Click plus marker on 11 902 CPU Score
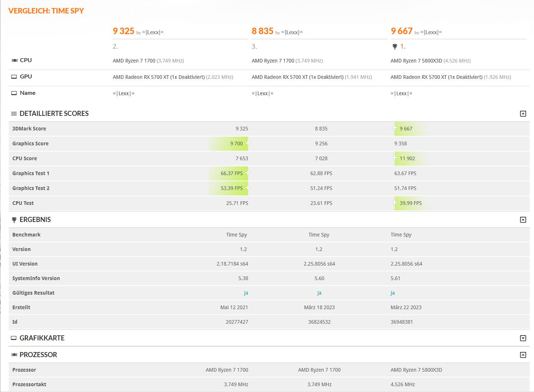 click(395, 157)
